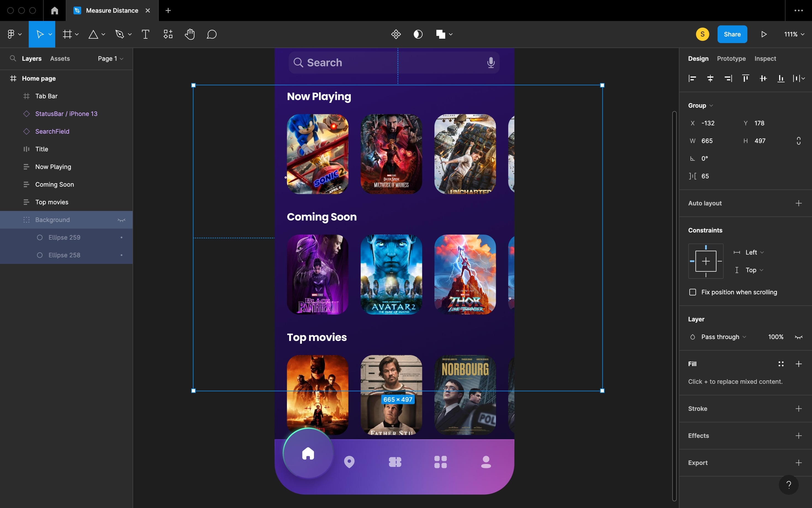Image resolution: width=812 pixels, height=508 pixels.
Task: Show the hidden Background layer
Action: [x=121, y=220]
